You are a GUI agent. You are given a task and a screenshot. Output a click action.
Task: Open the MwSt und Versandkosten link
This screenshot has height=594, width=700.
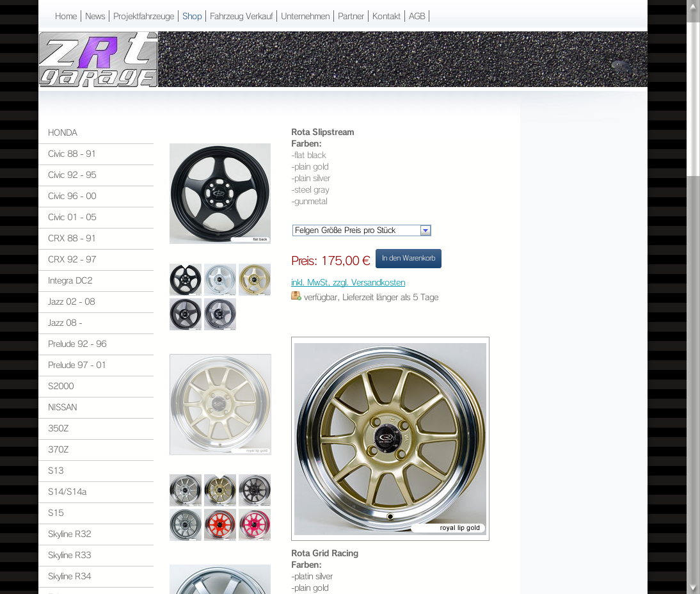point(348,282)
